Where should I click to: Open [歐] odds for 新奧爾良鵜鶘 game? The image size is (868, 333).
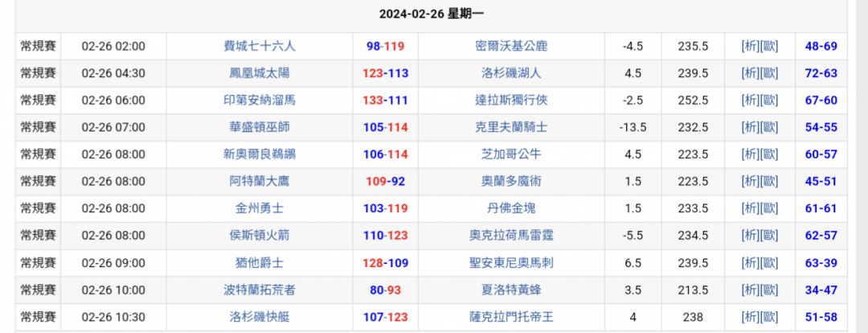pyautogui.click(x=769, y=154)
